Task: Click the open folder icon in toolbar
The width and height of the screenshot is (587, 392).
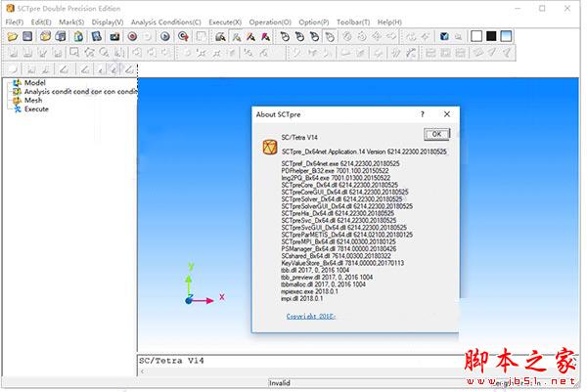Action: [x=13, y=36]
